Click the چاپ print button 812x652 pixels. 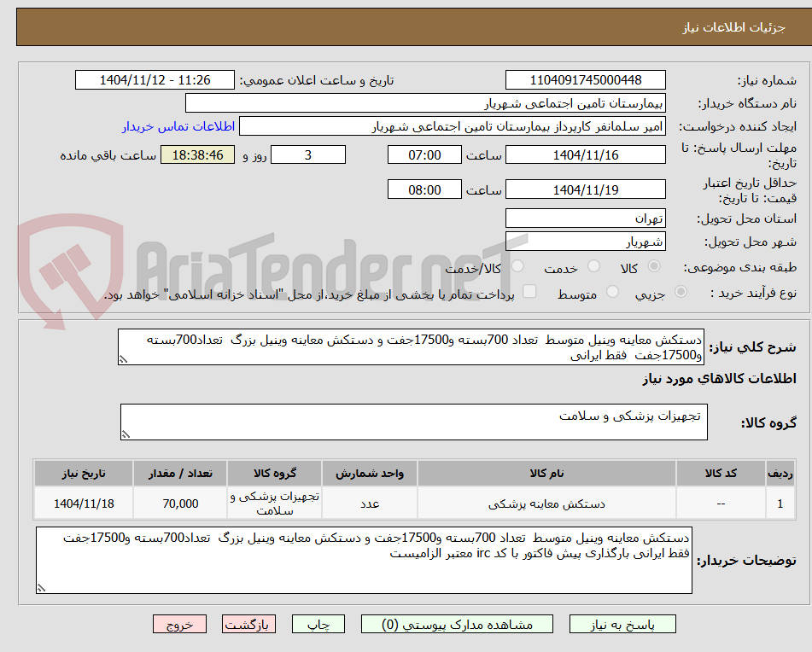tap(318, 624)
